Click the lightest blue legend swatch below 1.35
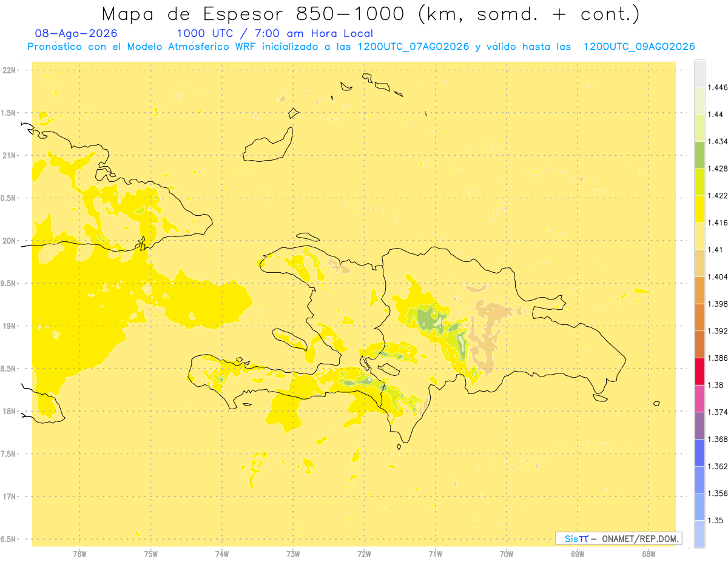728x562 pixels. (x=699, y=534)
